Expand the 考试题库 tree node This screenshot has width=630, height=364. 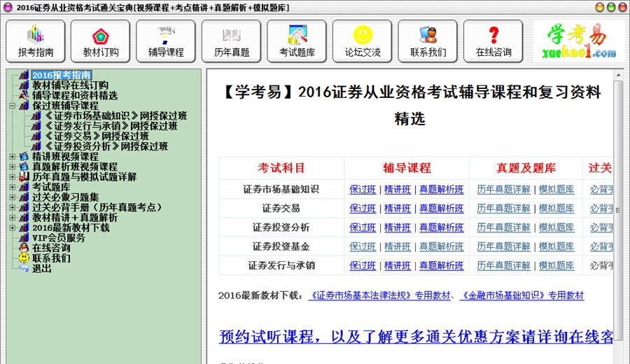pyautogui.click(x=13, y=187)
